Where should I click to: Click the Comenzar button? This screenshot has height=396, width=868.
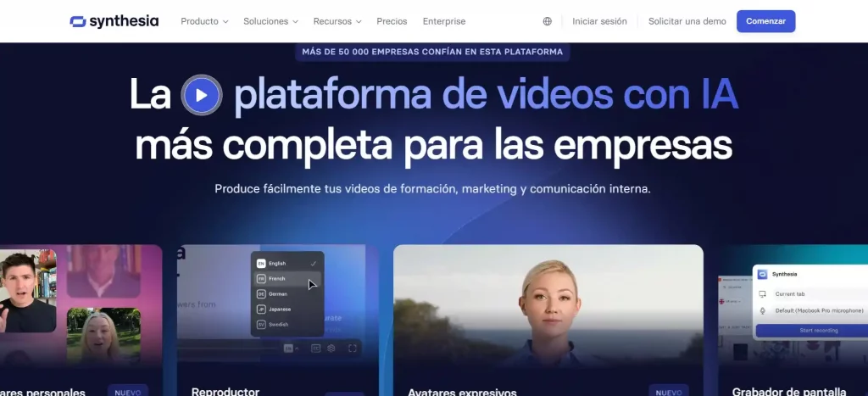point(765,21)
